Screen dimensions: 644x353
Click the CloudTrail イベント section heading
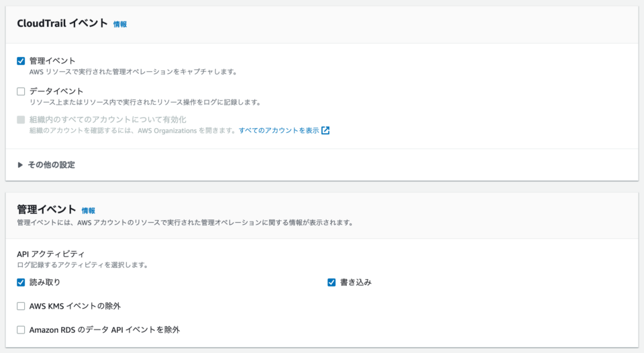tap(62, 23)
